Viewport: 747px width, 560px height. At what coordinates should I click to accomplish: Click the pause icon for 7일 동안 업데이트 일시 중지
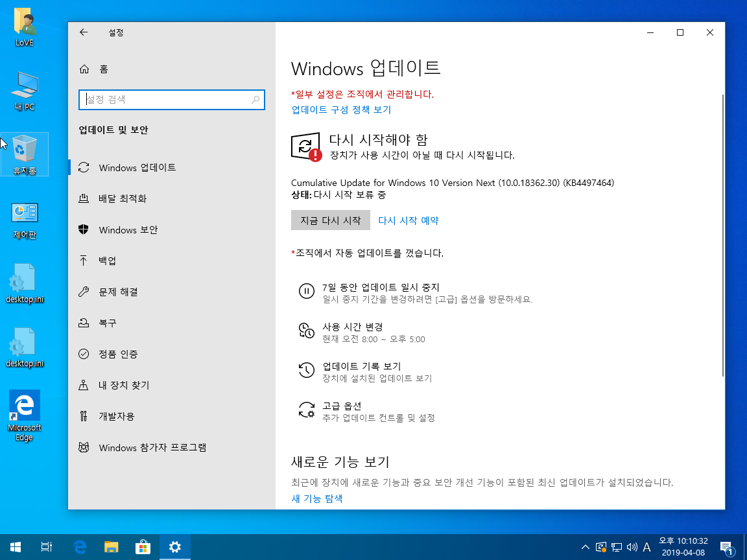point(306,290)
